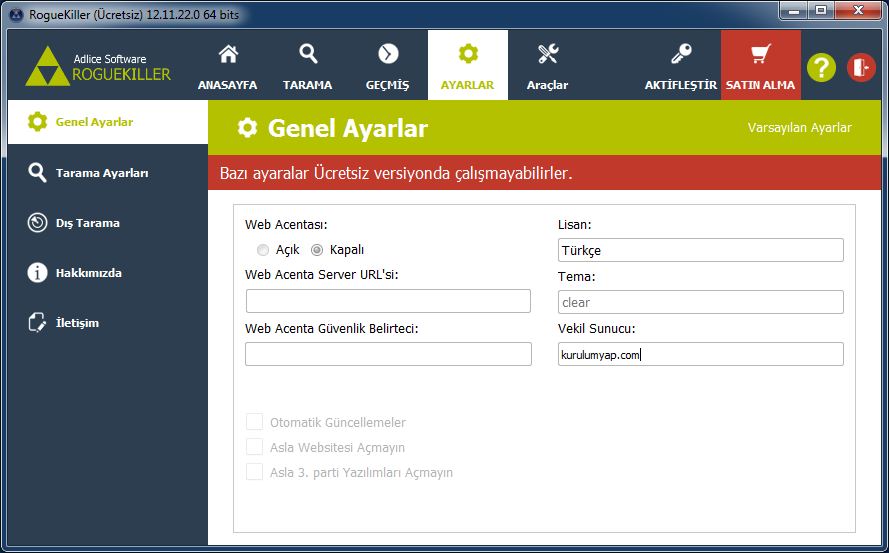The width and height of the screenshot is (889, 553).
Task: Switch to the TARAMA tab
Action: [308, 65]
